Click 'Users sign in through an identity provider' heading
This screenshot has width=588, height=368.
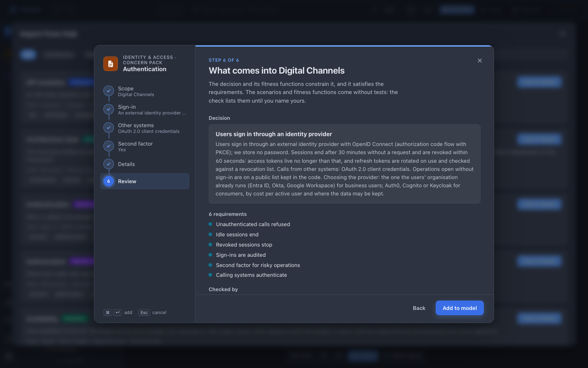pos(274,134)
